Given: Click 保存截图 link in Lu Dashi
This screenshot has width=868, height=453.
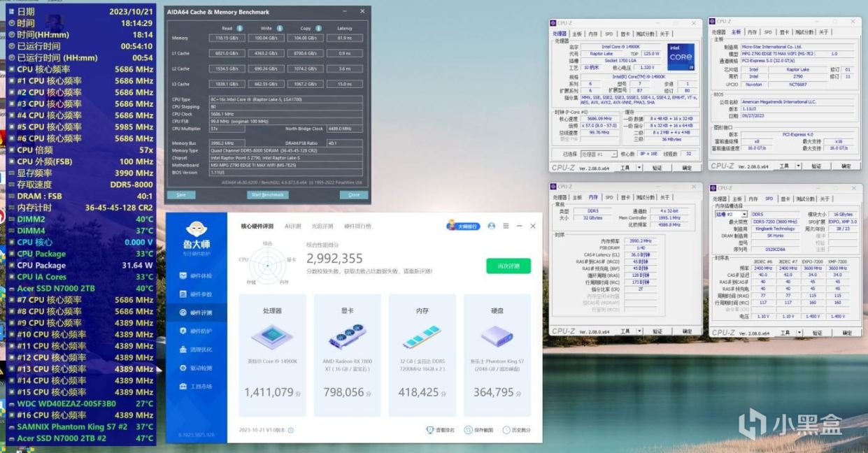Looking at the screenshot, I should tap(478, 431).
